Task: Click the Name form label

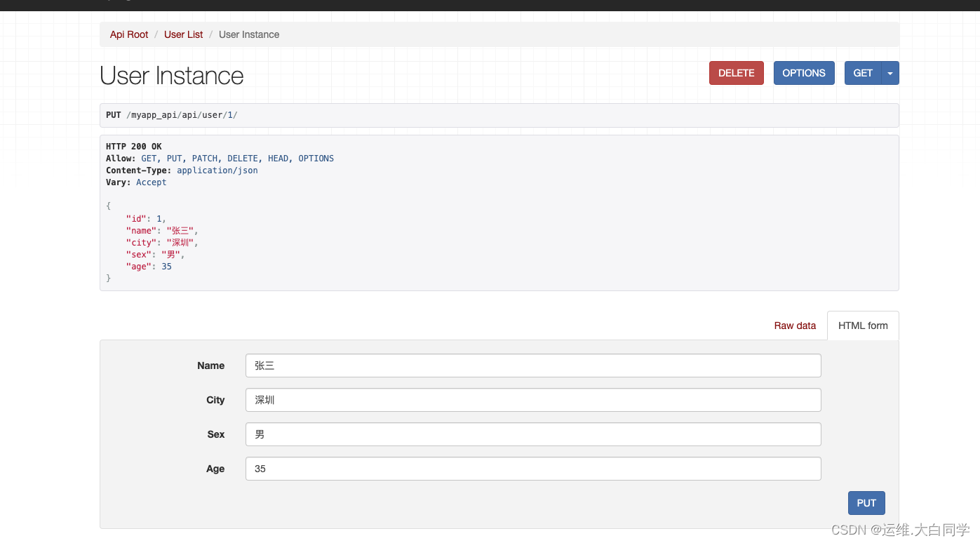Action: (x=211, y=366)
